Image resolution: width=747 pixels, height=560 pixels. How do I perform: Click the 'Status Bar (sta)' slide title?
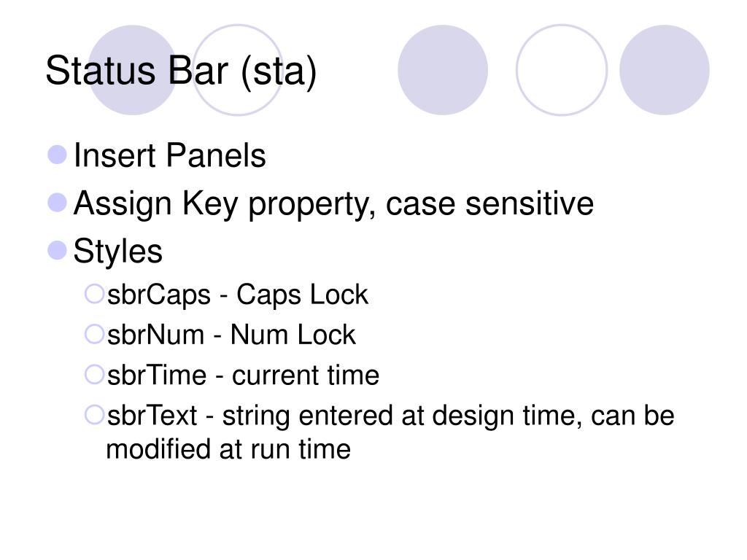181,71
